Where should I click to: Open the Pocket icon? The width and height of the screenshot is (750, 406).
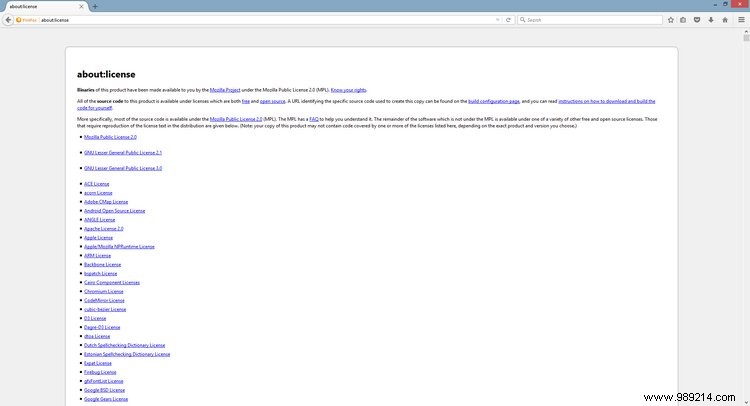(x=698, y=19)
